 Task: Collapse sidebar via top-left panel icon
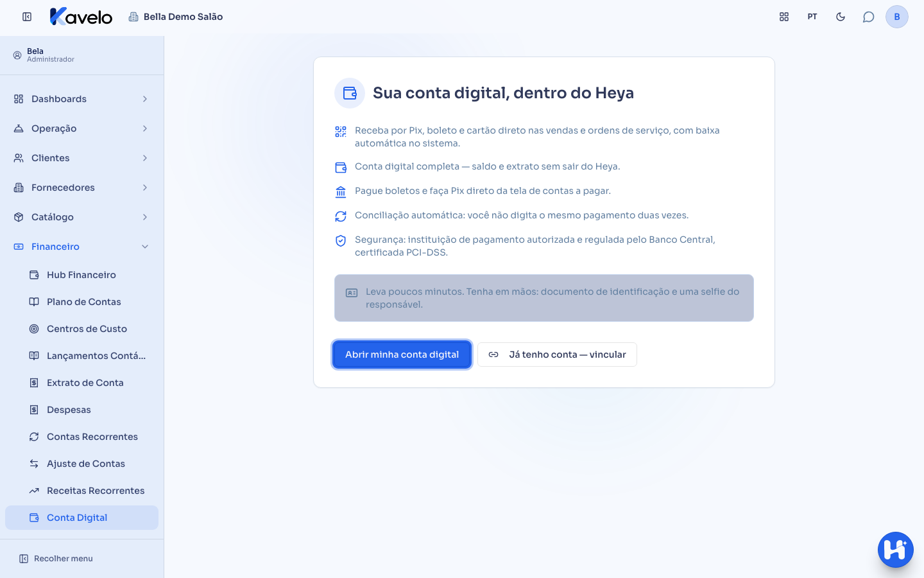(27, 17)
